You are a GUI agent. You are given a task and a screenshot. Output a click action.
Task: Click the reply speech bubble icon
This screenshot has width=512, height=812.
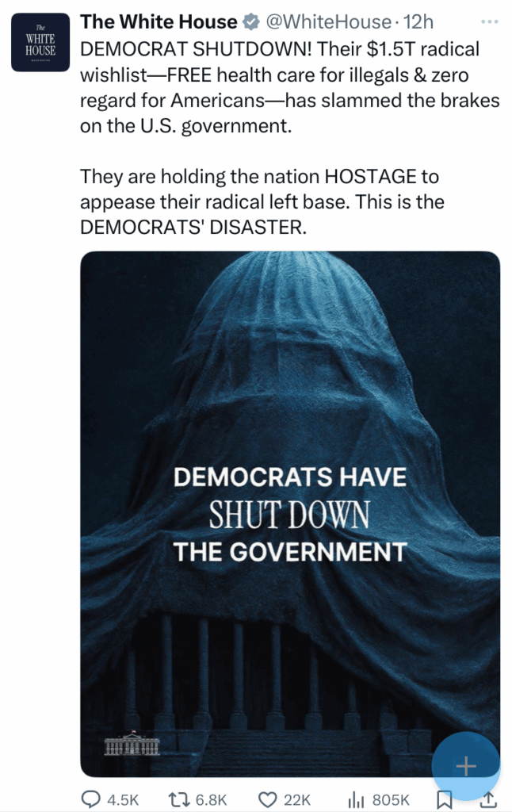point(91,799)
